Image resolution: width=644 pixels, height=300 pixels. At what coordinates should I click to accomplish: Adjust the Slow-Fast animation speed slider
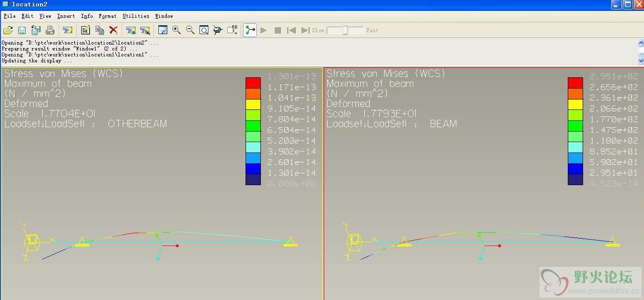pos(345,30)
